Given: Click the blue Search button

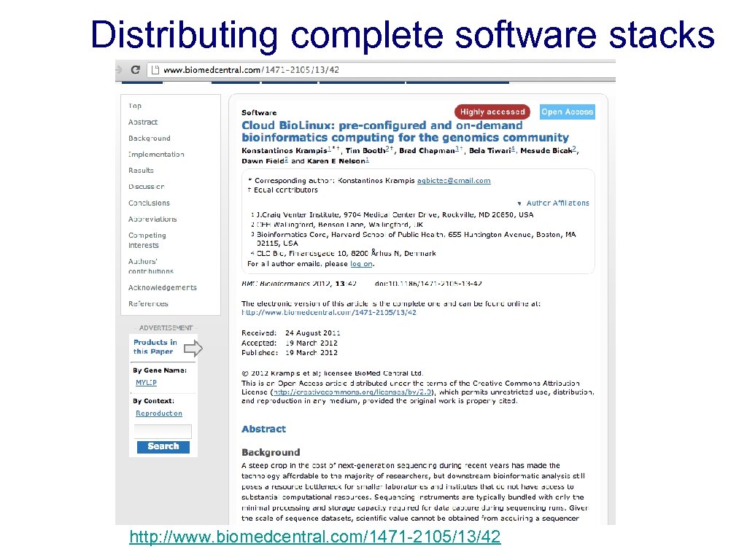Looking at the screenshot, I should (163, 447).
